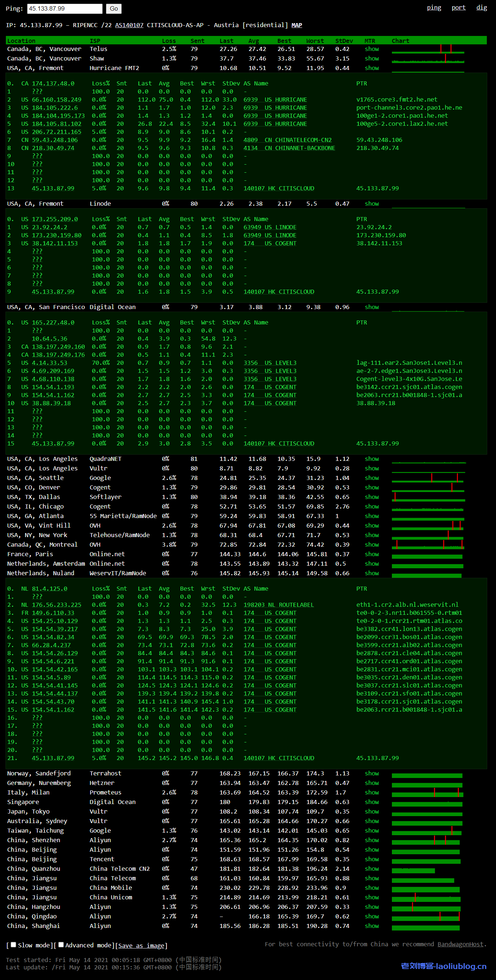
Task: Show MTR for Japan Tokyo Vultr
Action: pyautogui.click(x=372, y=811)
